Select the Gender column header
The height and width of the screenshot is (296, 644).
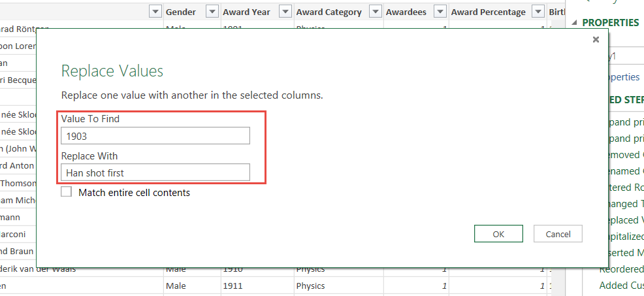[x=180, y=12]
